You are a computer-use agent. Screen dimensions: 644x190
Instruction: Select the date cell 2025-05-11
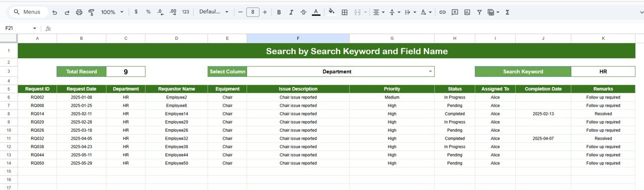pos(82,155)
